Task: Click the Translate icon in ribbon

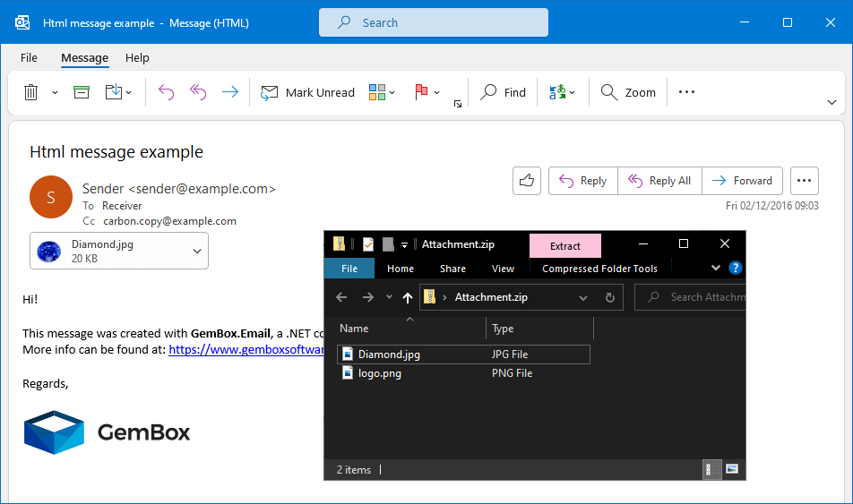Action: (x=558, y=92)
